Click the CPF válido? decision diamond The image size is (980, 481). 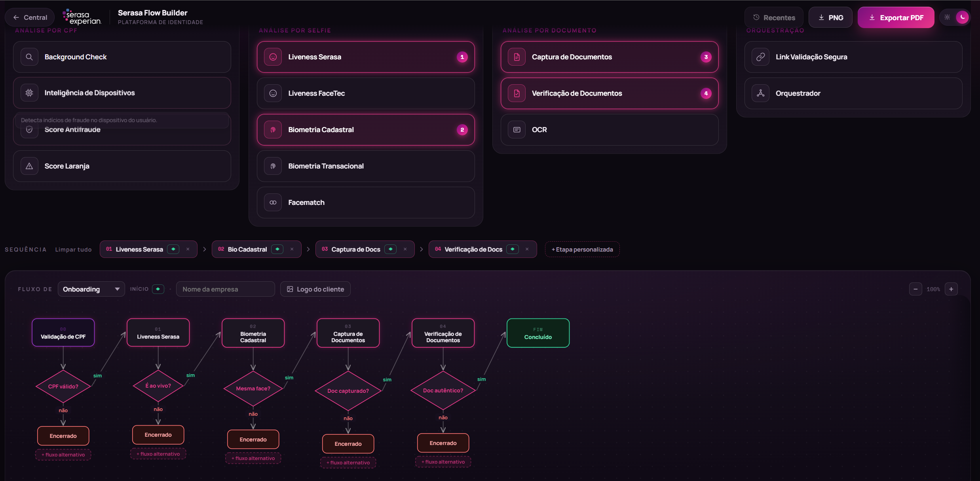[63, 386]
